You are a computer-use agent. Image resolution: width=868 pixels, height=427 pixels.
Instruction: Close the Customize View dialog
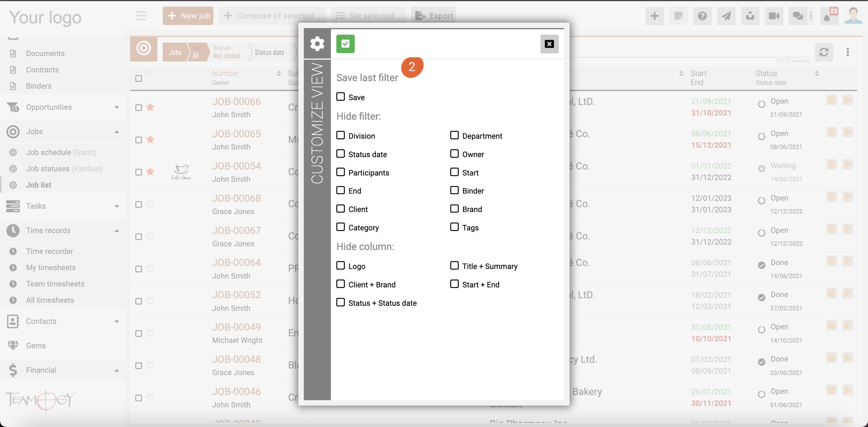[x=549, y=44]
